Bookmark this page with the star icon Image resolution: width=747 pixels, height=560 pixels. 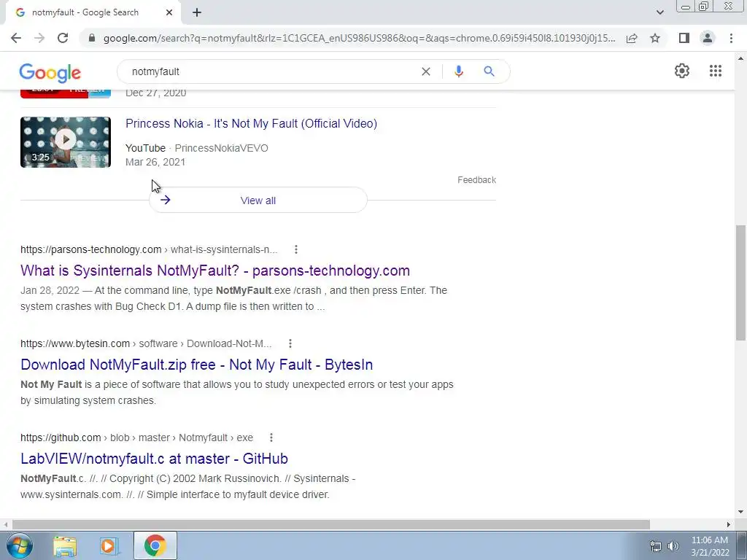tap(655, 38)
